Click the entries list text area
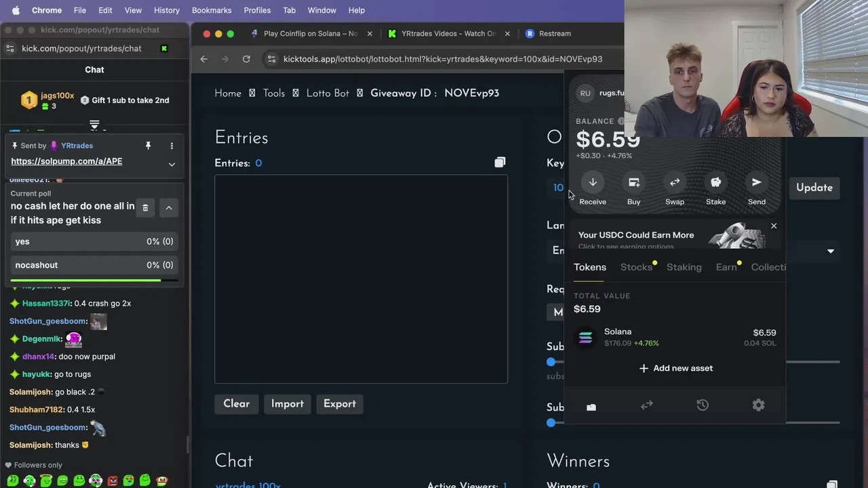868x488 pixels. (361, 279)
